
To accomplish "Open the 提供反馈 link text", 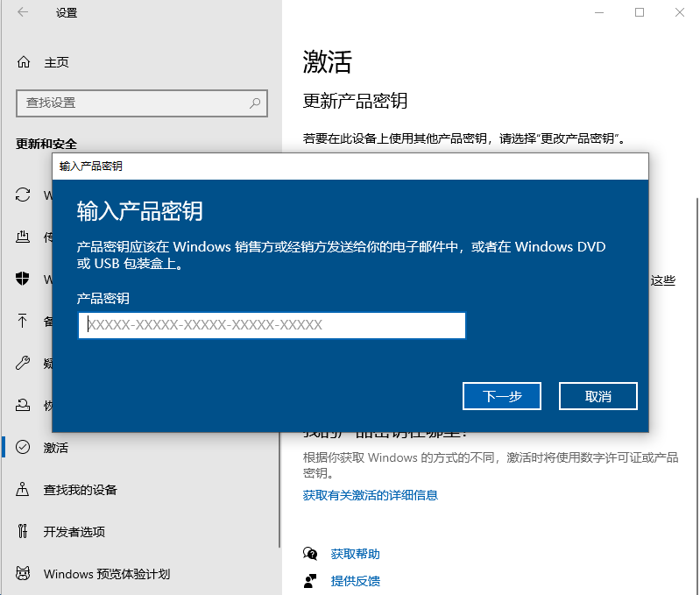I will 356,581.
